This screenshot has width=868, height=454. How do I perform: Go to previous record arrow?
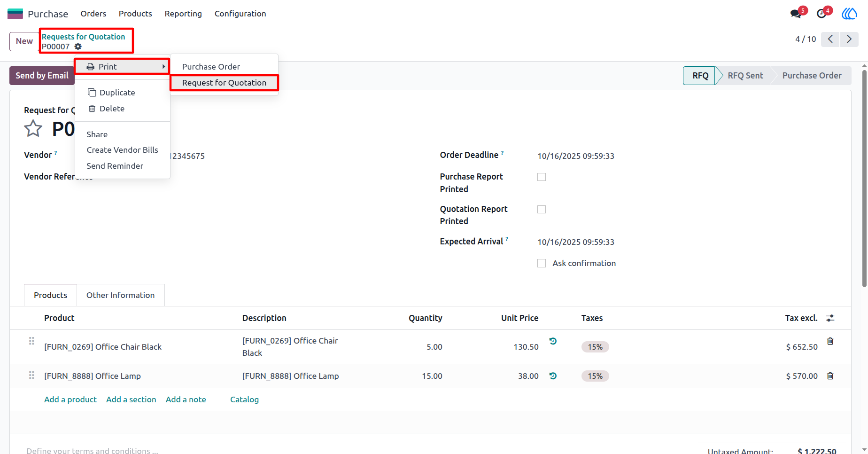coord(830,39)
